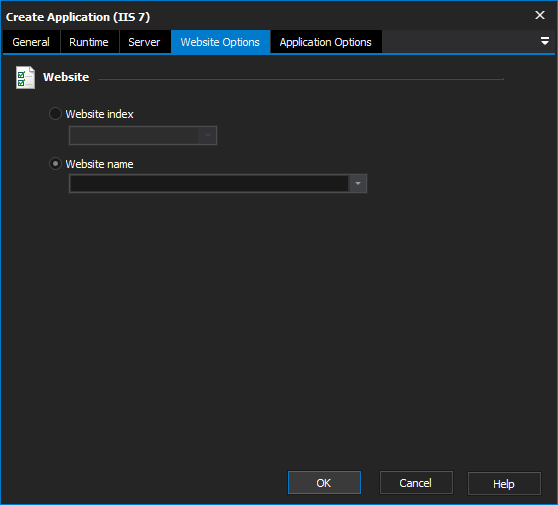Expand the Website index dropdown arrow

coord(208,135)
